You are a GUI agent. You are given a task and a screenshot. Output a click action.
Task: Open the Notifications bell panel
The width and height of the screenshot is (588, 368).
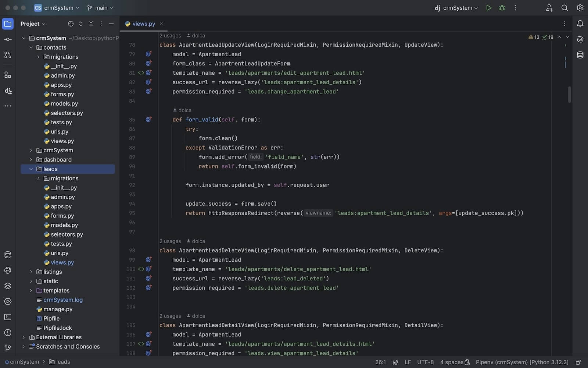pos(580,24)
